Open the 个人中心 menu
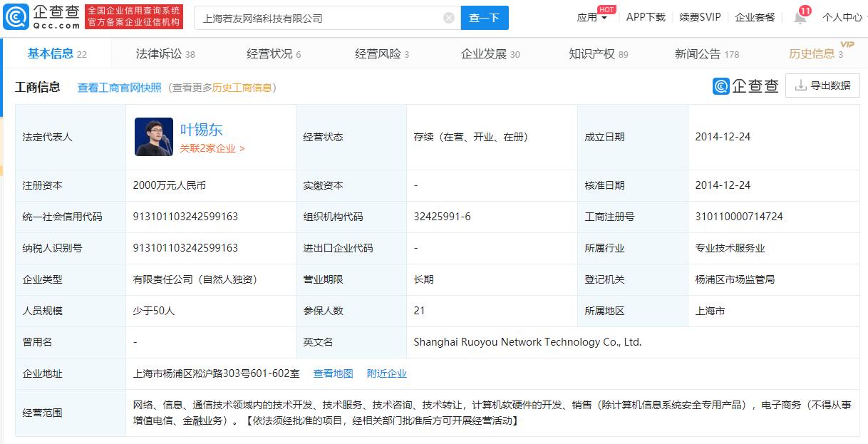This screenshot has height=444, width=868. pyautogui.click(x=842, y=18)
